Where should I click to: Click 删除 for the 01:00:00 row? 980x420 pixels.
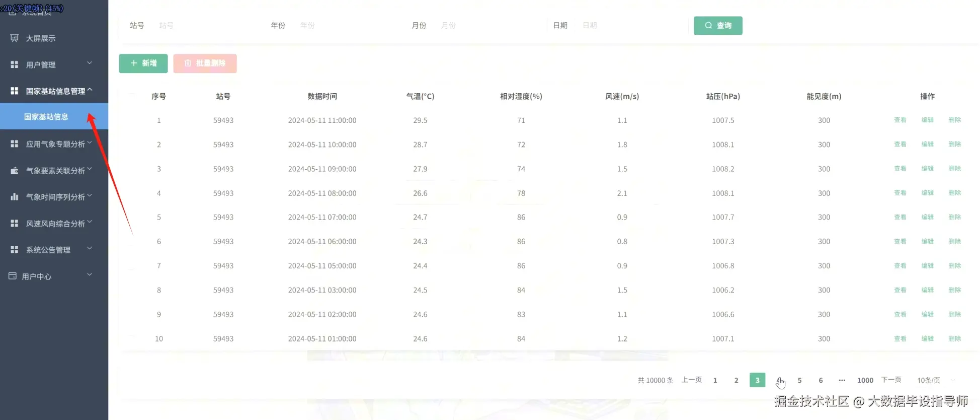tap(954, 338)
